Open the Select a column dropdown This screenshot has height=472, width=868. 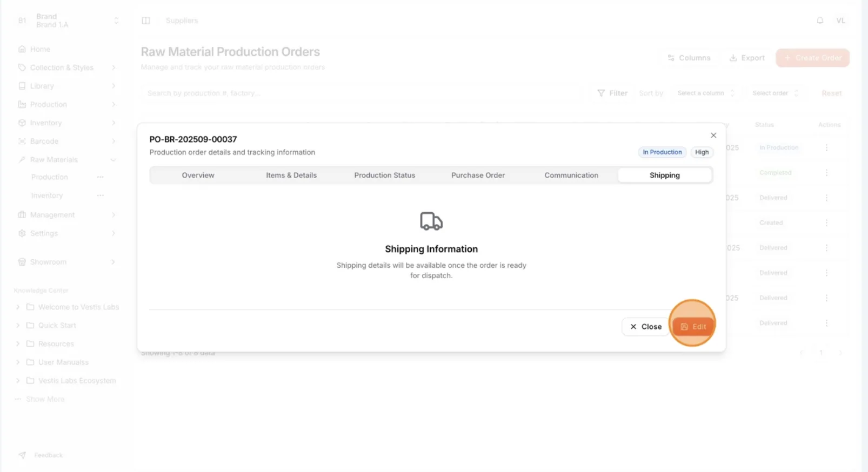click(x=705, y=93)
